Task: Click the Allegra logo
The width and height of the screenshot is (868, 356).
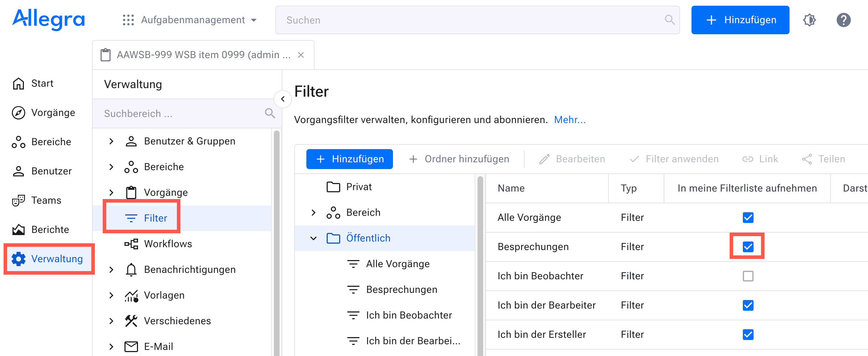Action: coord(48,20)
